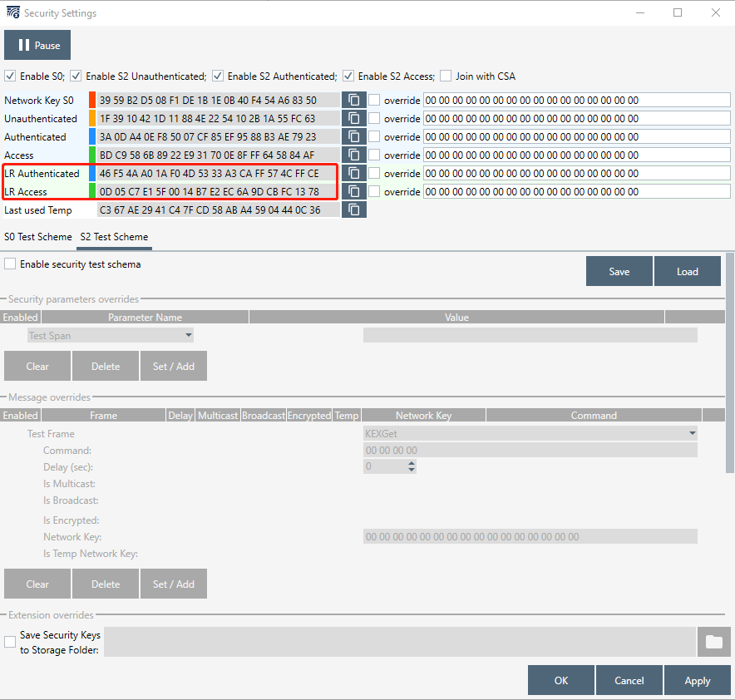Image resolution: width=735 pixels, height=700 pixels.
Task: Open the Test Span parameter dropdown
Action: pos(189,335)
